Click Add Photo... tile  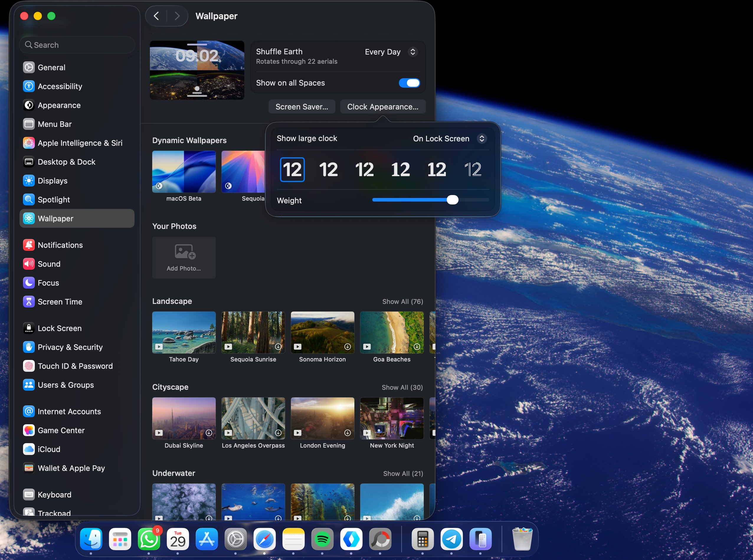pos(184,258)
